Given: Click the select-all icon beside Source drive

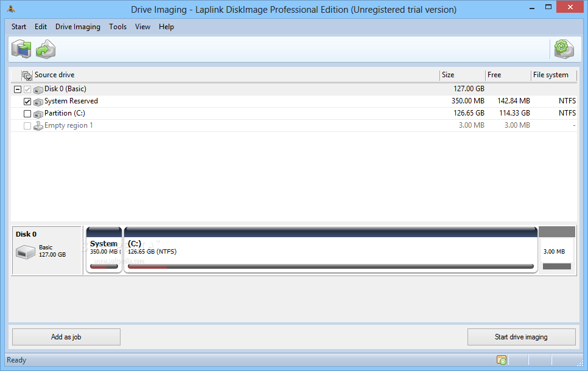Looking at the screenshot, I should (27, 75).
